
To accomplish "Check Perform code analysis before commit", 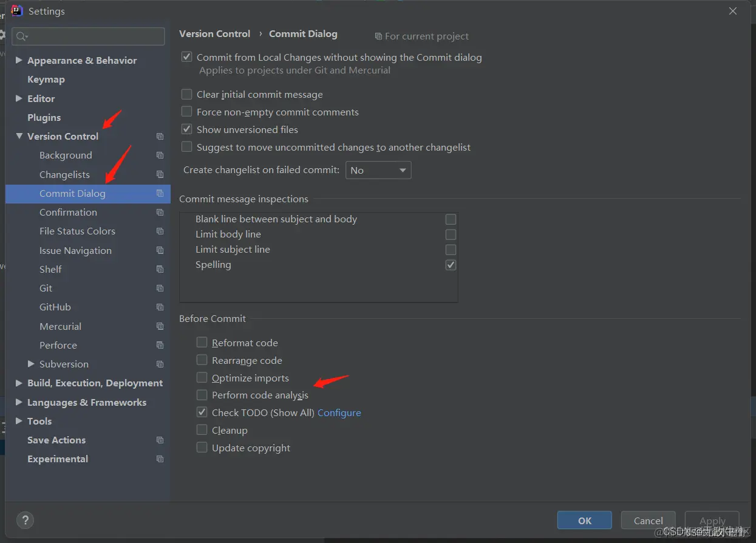I will [201, 395].
